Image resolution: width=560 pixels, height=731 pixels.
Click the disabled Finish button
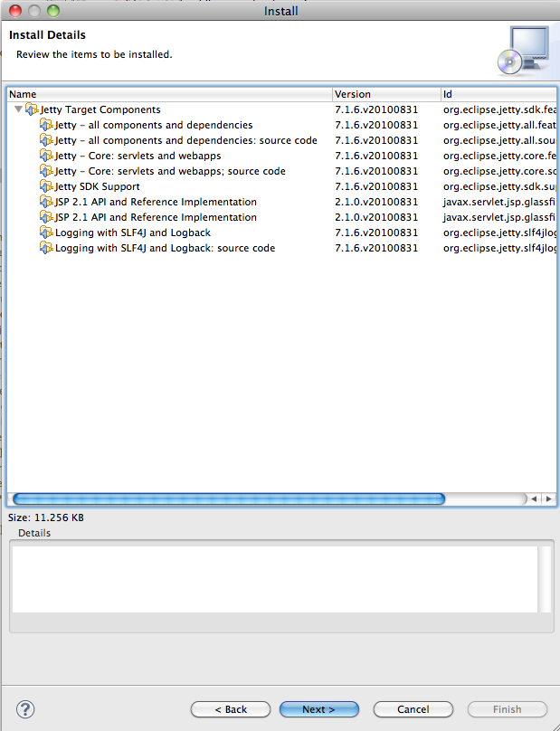click(x=508, y=709)
